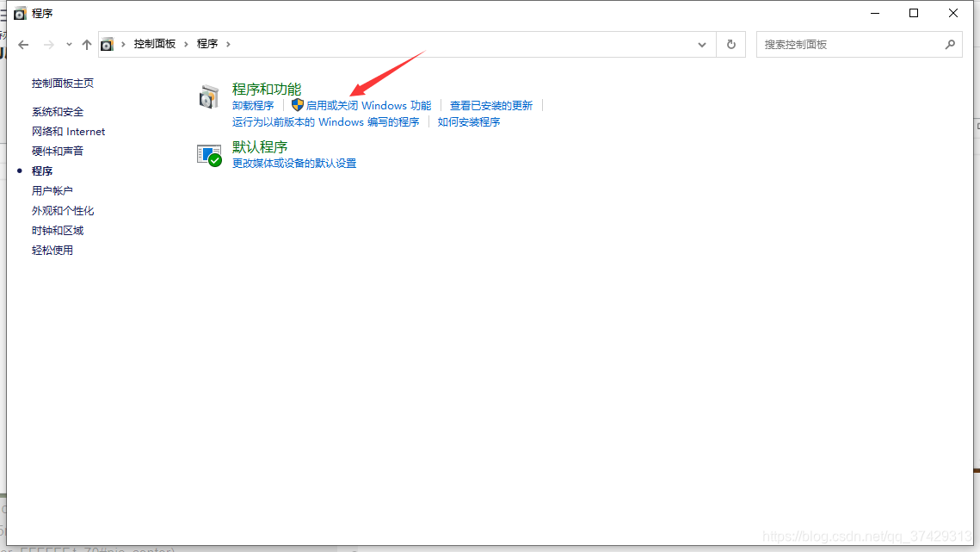
Task: Open the recent locations dropdown arrow
Action: point(69,45)
